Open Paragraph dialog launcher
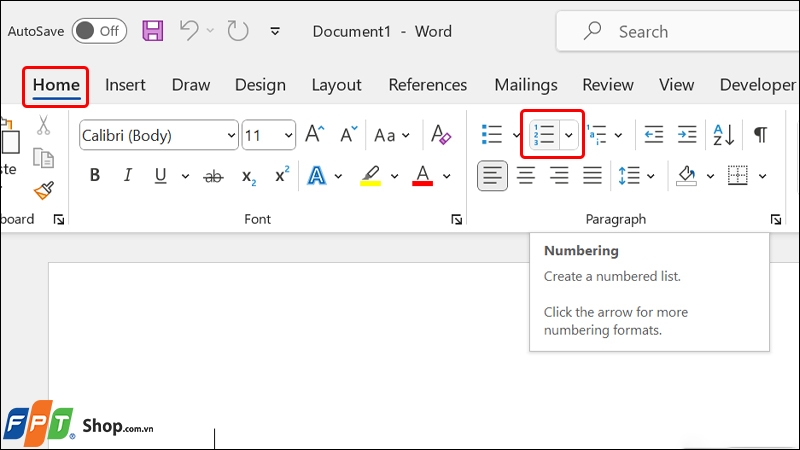 (x=776, y=219)
